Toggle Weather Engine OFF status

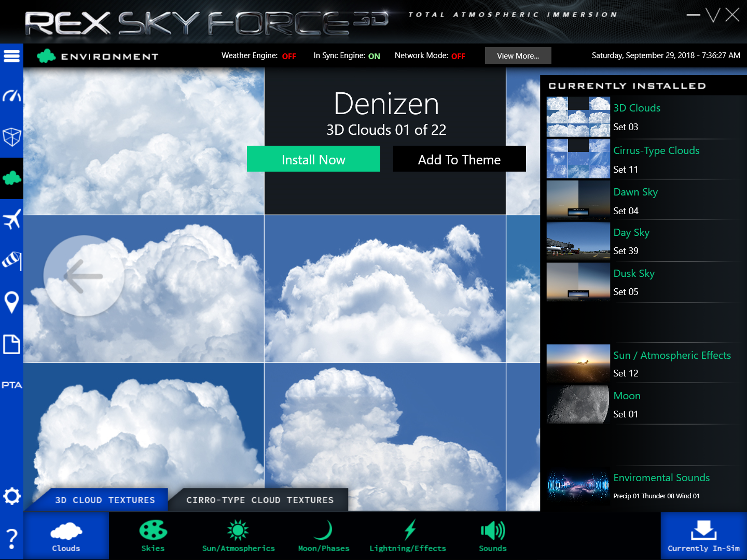pyautogui.click(x=289, y=56)
